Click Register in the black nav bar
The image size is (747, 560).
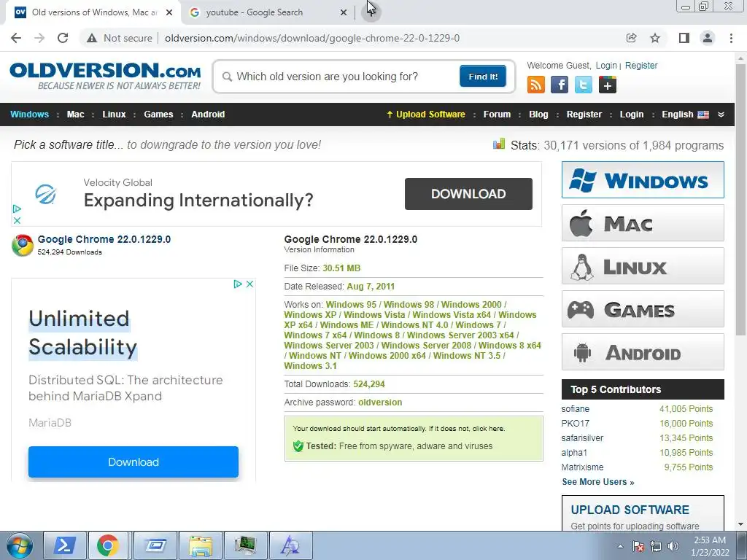(x=584, y=114)
